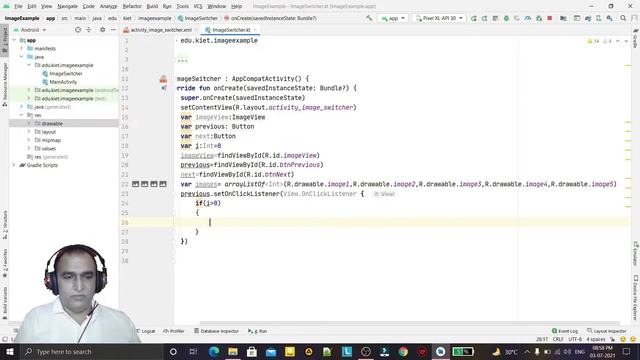Click the Sync Project with Gradle icon
The width and height of the screenshot is (640, 360).
point(588,18)
